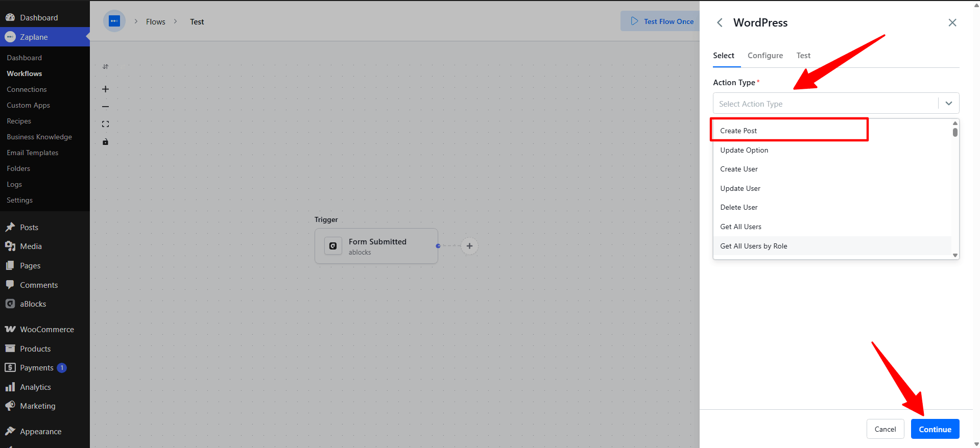Viewport: 980px width, 448px height.
Task: Open Zaplane submenu Dashboard link
Action: point(25,58)
